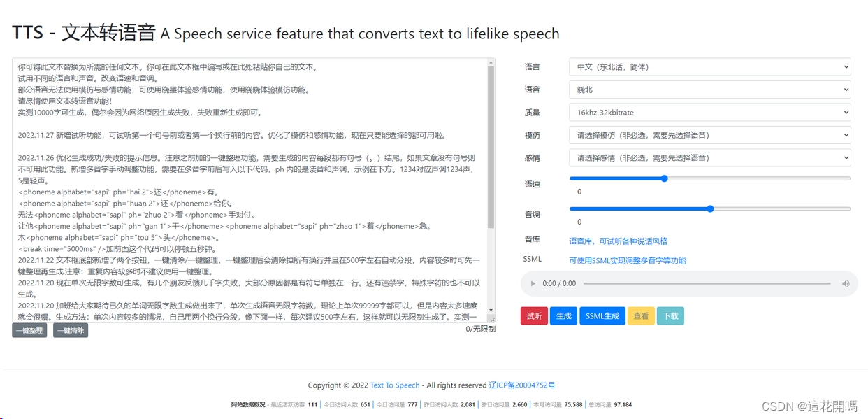
Task: Click the SSML生成 button
Action: (602, 315)
